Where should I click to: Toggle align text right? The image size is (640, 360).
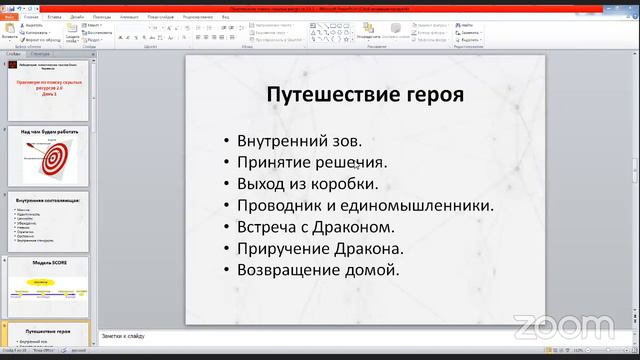(x=214, y=38)
